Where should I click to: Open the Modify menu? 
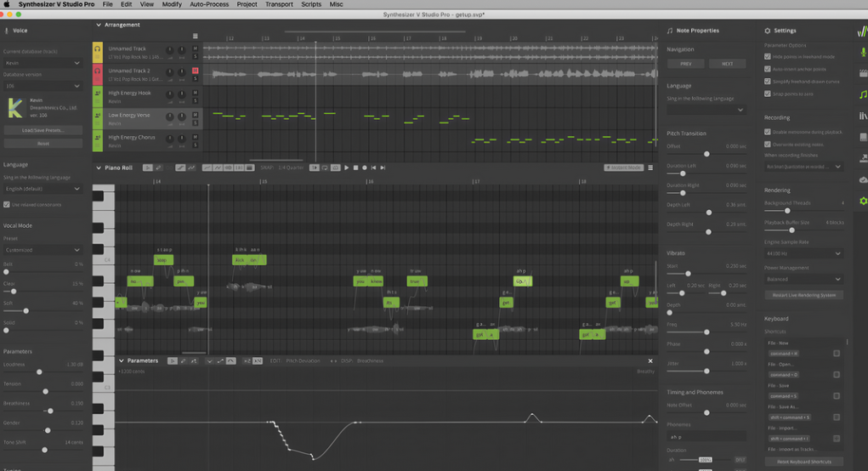pyautogui.click(x=172, y=4)
